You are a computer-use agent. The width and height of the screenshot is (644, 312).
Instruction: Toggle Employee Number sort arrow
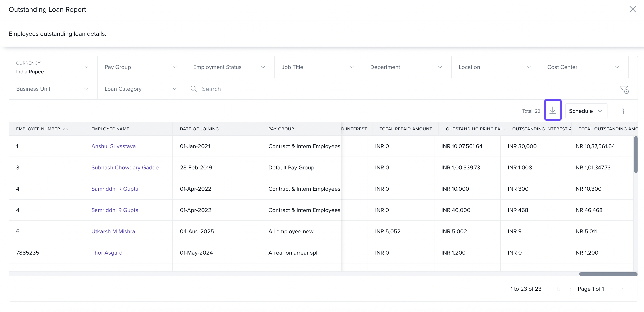[66, 129]
